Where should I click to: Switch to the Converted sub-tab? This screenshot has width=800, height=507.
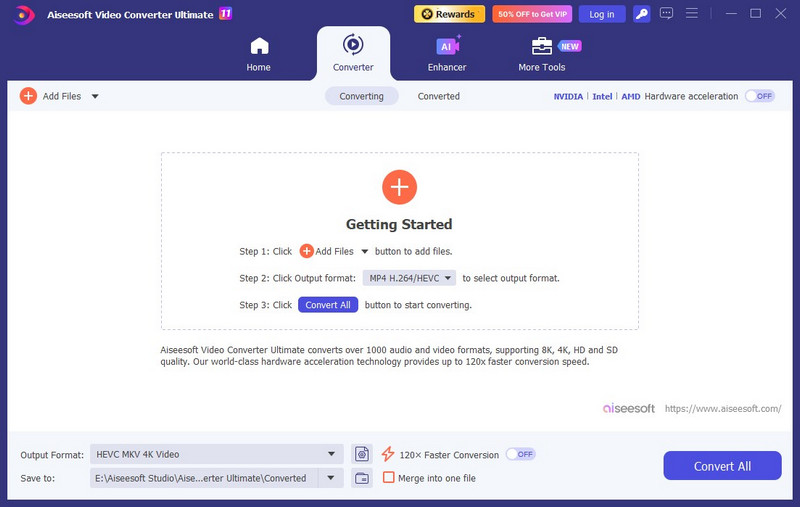439,96
